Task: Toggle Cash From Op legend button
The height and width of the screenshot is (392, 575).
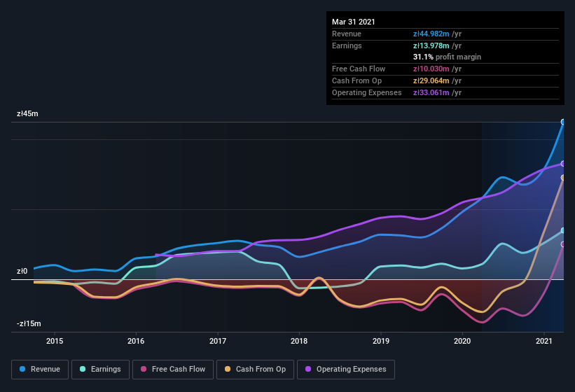Action: click(x=254, y=369)
